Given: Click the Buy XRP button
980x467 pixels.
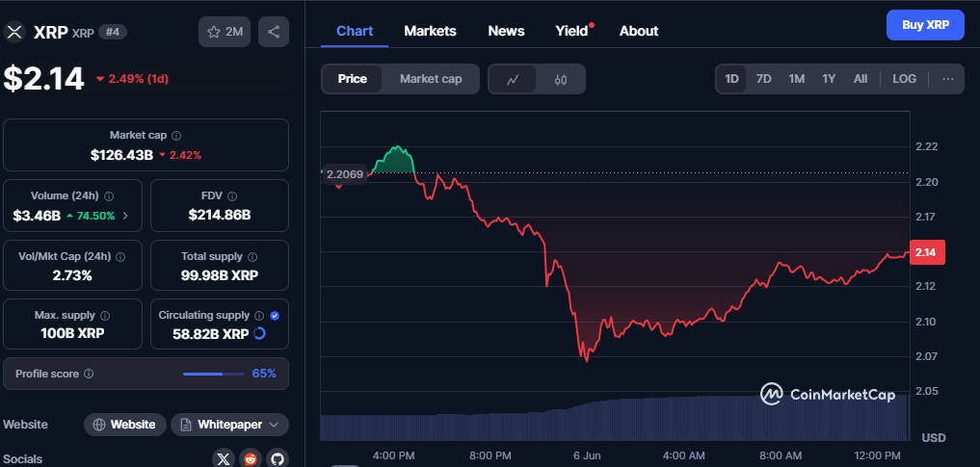Looking at the screenshot, I should pos(926,26).
